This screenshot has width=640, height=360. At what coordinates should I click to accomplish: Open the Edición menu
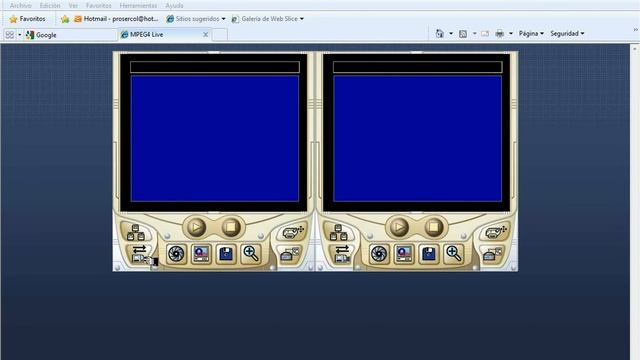point(50,6)
